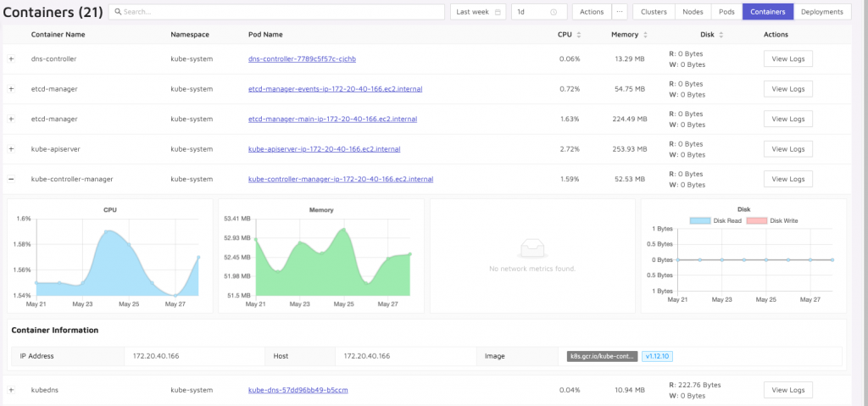Sort by Memory column arrows

pos(644,35)
